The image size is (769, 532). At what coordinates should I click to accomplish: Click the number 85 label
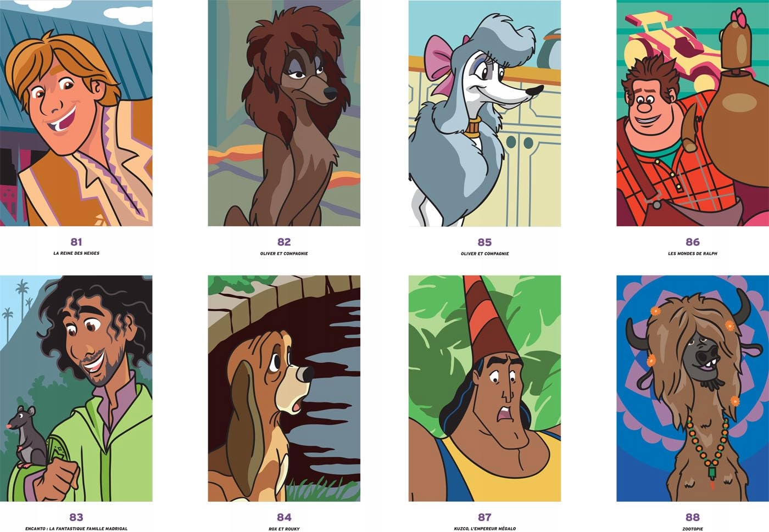click(x=484, y=242)
